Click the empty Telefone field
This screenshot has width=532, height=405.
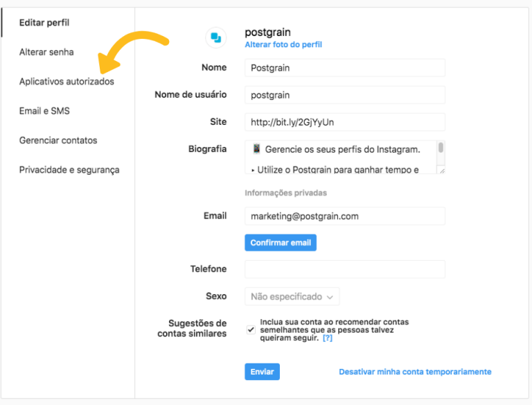pos(344,269)
